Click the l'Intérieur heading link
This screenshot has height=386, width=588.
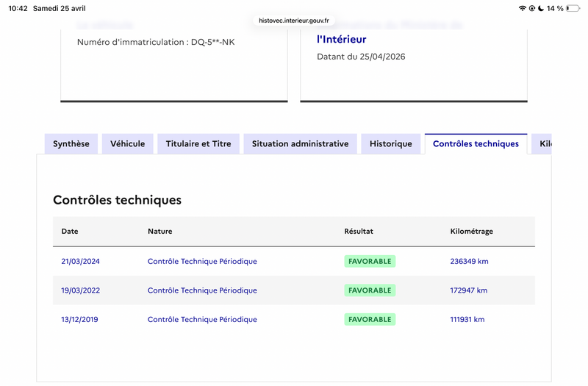coord(341,39)
